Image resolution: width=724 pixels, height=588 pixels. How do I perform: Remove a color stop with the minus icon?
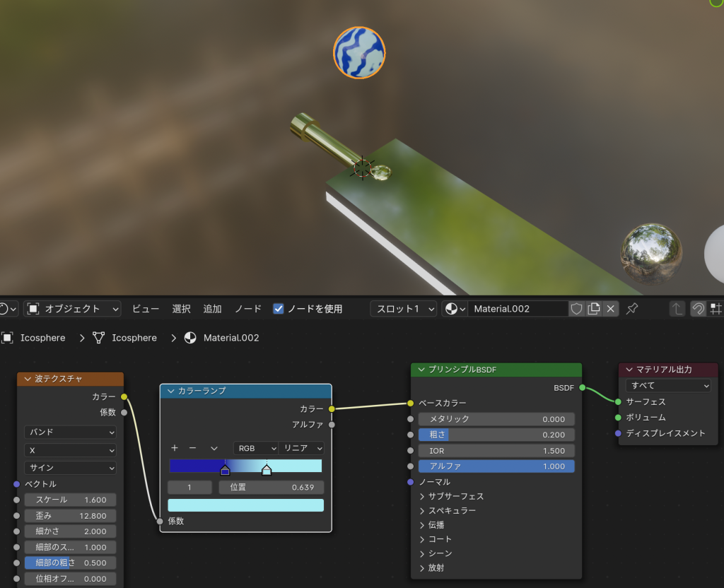tap(192, 448)
